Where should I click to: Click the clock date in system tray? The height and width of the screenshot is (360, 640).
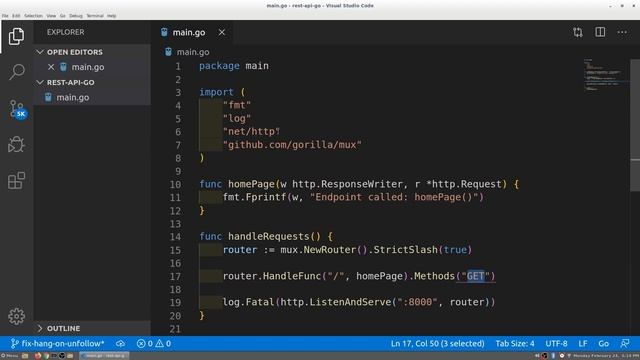(x=605, y=356)
